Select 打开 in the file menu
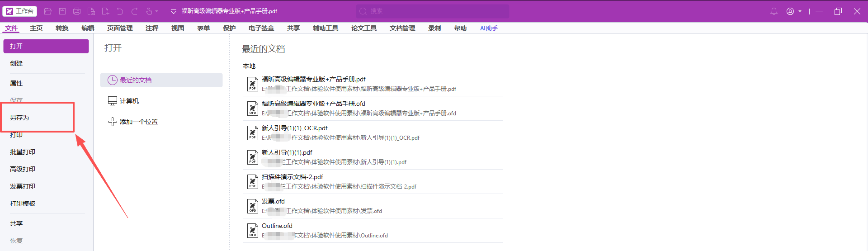868x251 pixels. 46,46
